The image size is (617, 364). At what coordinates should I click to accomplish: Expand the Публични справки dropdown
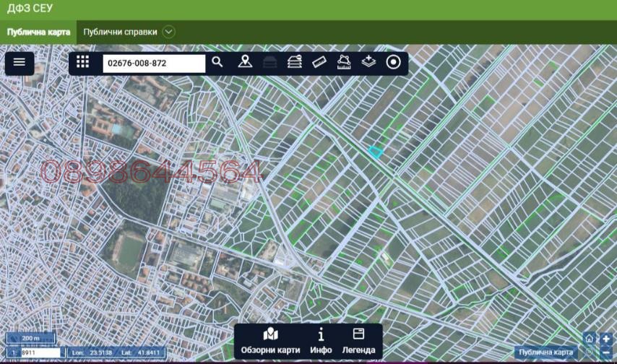click(169, 32)
